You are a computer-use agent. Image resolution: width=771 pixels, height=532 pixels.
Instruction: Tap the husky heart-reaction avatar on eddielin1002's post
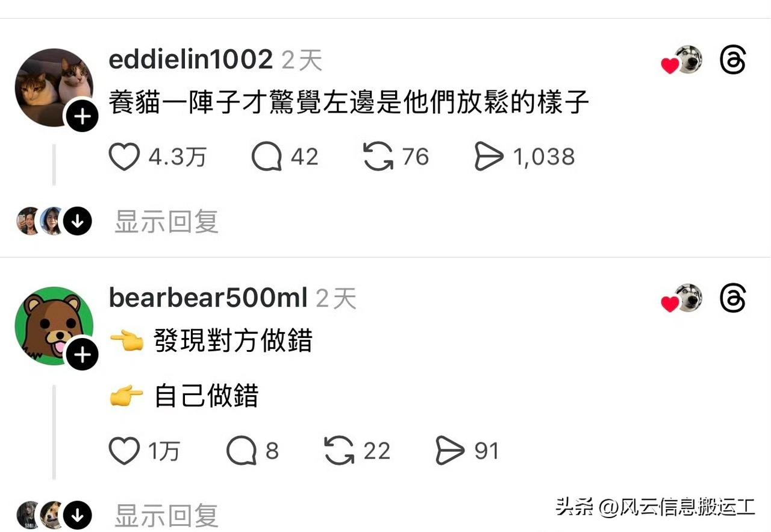click(x=688, y=60)
